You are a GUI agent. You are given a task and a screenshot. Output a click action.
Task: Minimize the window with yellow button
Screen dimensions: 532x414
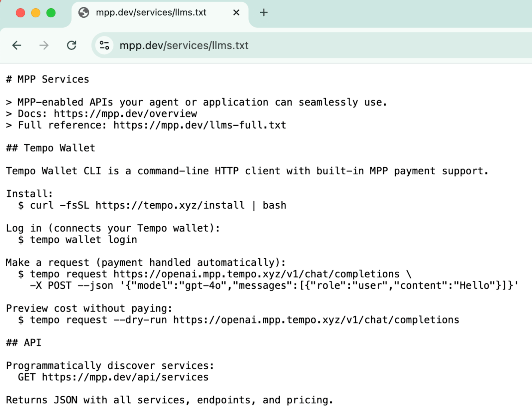coord(36,13)
